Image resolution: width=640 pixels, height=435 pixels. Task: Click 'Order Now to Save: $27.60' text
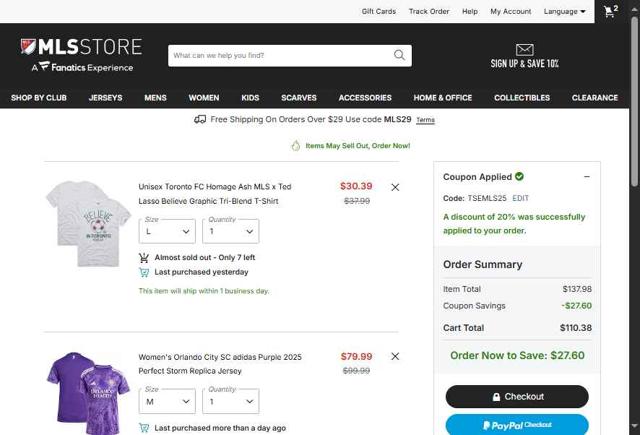[517, 355]
